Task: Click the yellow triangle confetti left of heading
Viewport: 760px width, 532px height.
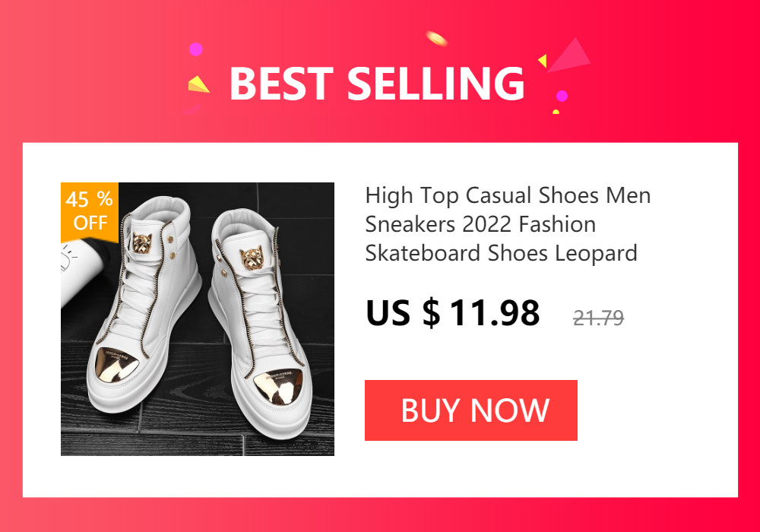Action: pyautogui.click(x=198, y=84)
